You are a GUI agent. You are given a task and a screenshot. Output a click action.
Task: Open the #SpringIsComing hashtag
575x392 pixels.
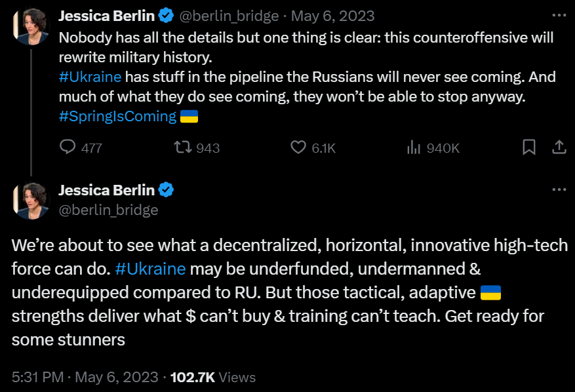117,117
